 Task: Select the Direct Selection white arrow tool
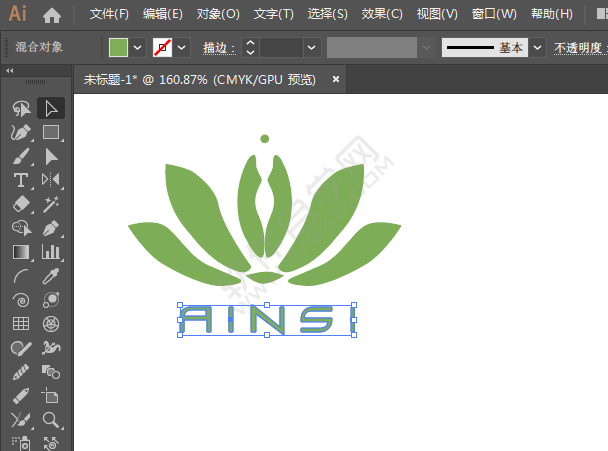[x=51, y=108]
